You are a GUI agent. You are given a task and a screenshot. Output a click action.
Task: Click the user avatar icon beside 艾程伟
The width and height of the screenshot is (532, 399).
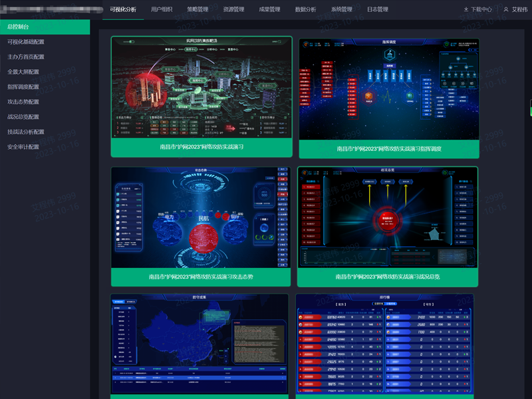click(506, 10)
